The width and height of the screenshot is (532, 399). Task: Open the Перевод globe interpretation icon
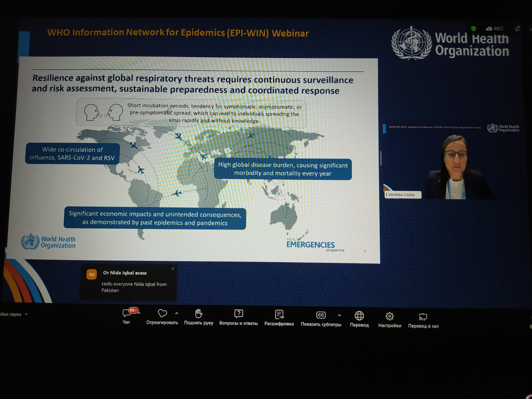pyautogui.click(x=359, y=316)
